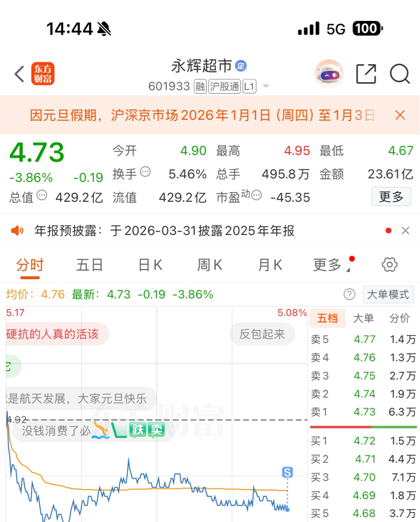420x522 pixels.
Task: Tap the 卖1 row at 4.73
Action: click(x=363, y=412)
